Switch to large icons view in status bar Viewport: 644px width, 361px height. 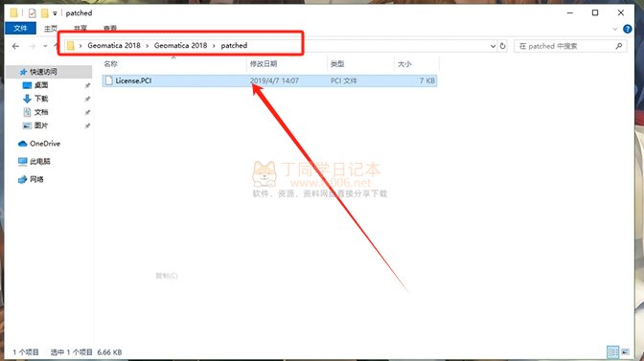625,352
